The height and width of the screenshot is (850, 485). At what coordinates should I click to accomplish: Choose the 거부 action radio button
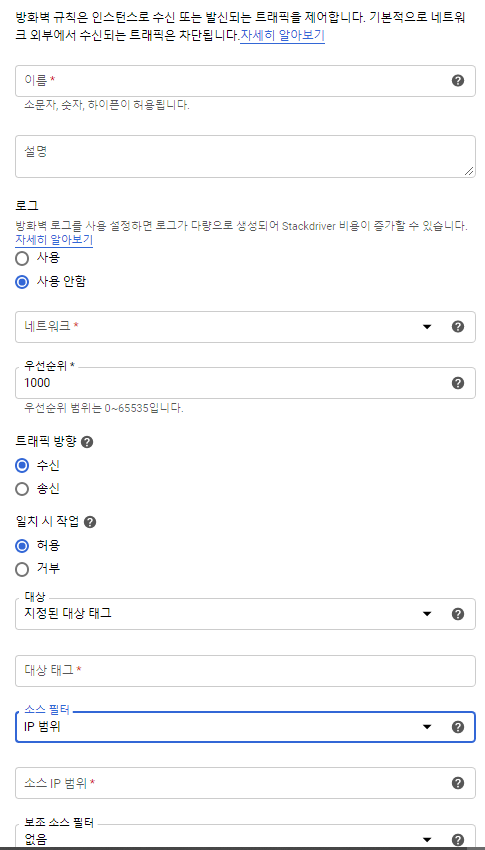pyautogui.click(x=22, y=569)
